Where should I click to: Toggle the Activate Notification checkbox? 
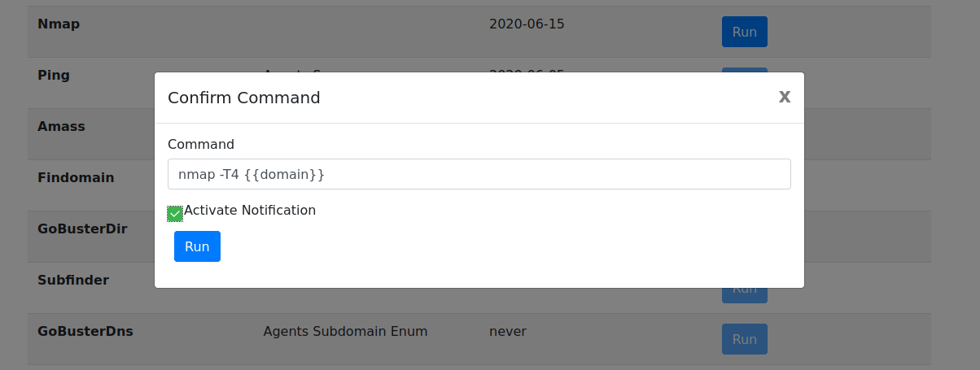point(175,213)
